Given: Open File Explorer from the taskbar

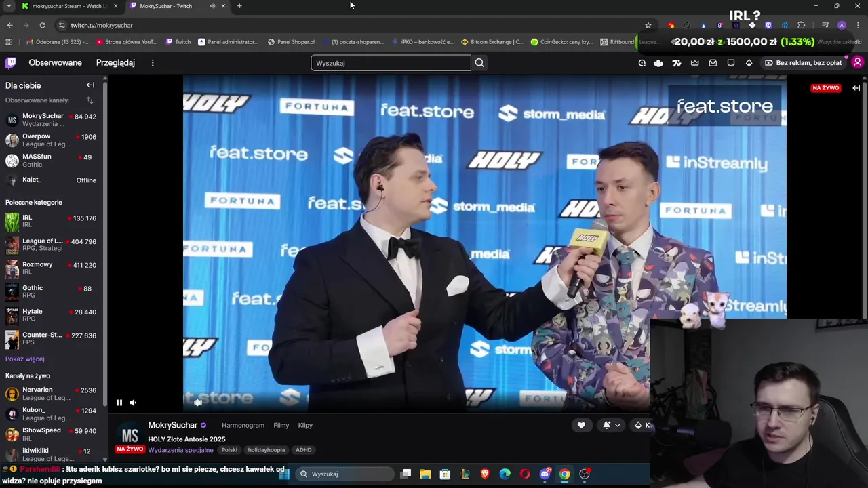Looking at the screenshot, I should coord(425,474).
